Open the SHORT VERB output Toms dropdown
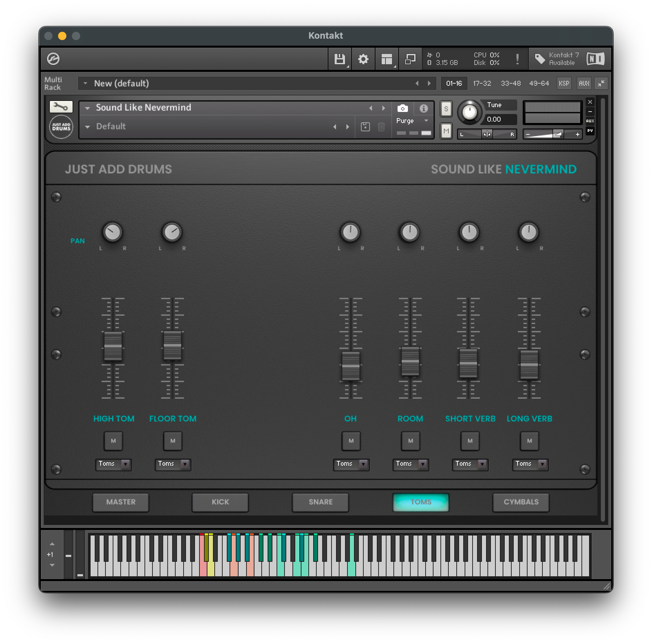Viewport: 652px width, 644px height. click(470, 464)
